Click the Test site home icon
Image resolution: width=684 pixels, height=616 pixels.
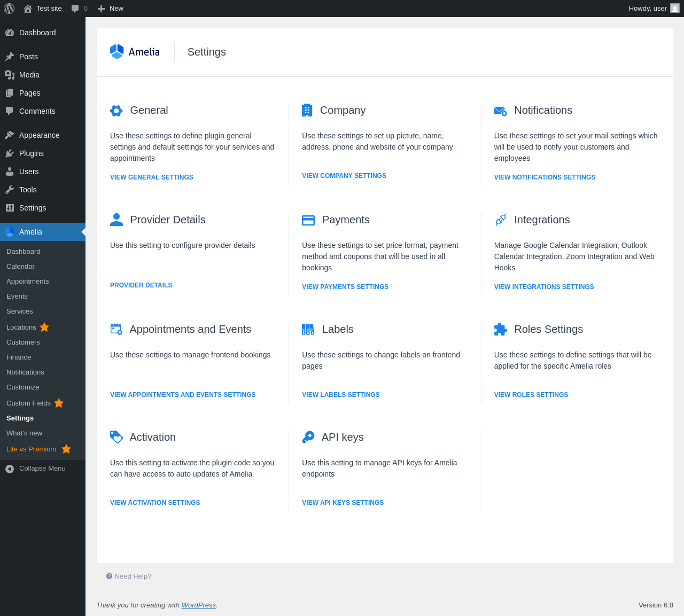click(28, 9)
